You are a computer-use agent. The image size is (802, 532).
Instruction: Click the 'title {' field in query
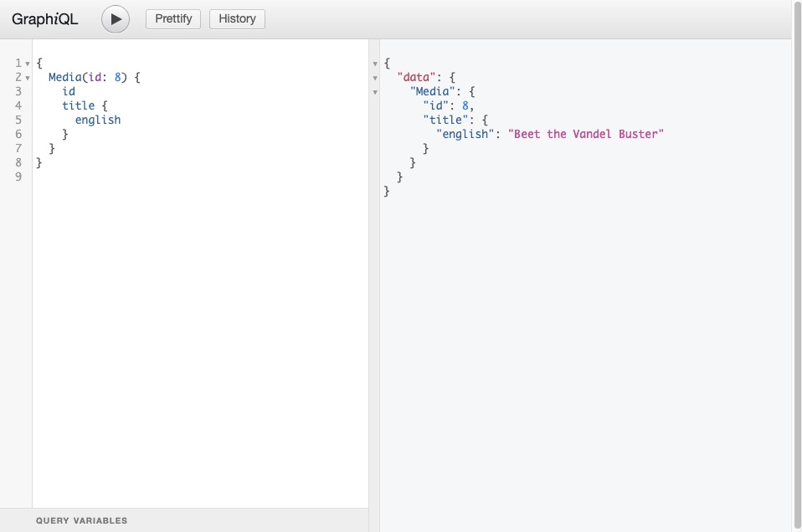85,105
